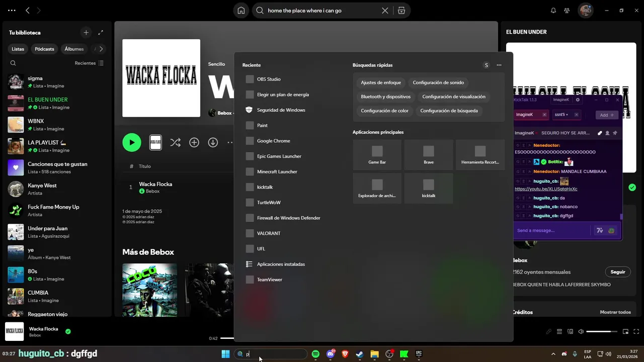The image size is (644, 362).
Task: Select the Pódcasts filter chip
Action: click(44, 49)
